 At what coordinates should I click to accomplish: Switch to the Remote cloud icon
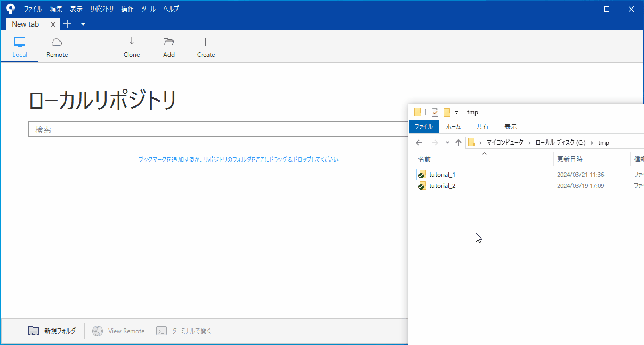click(57, 42)
